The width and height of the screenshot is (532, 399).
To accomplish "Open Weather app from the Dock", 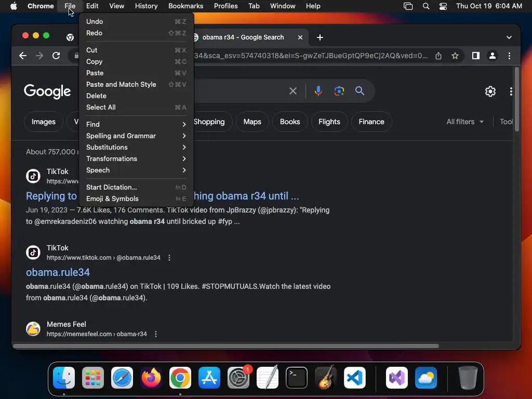I will [426, 378].
